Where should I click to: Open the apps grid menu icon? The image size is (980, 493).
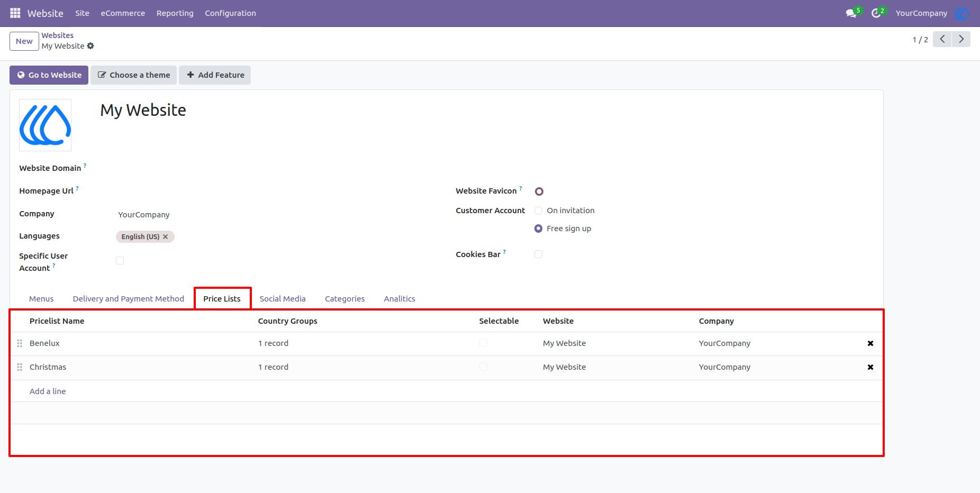(x=15, y=13)
